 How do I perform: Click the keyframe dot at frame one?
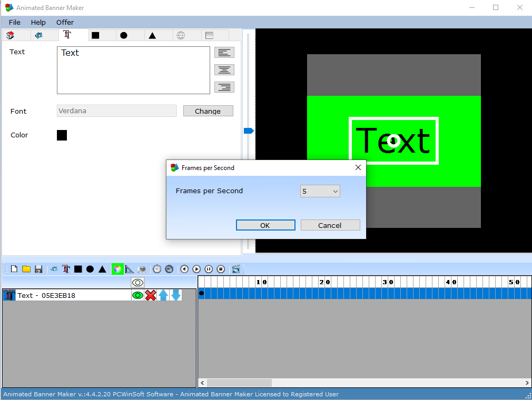(x=202, y=293)
